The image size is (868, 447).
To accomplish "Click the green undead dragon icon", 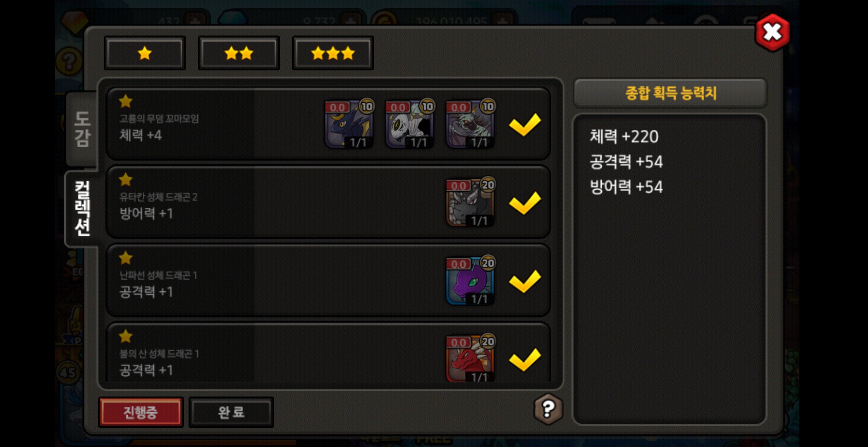I will (x=470, y=124).
